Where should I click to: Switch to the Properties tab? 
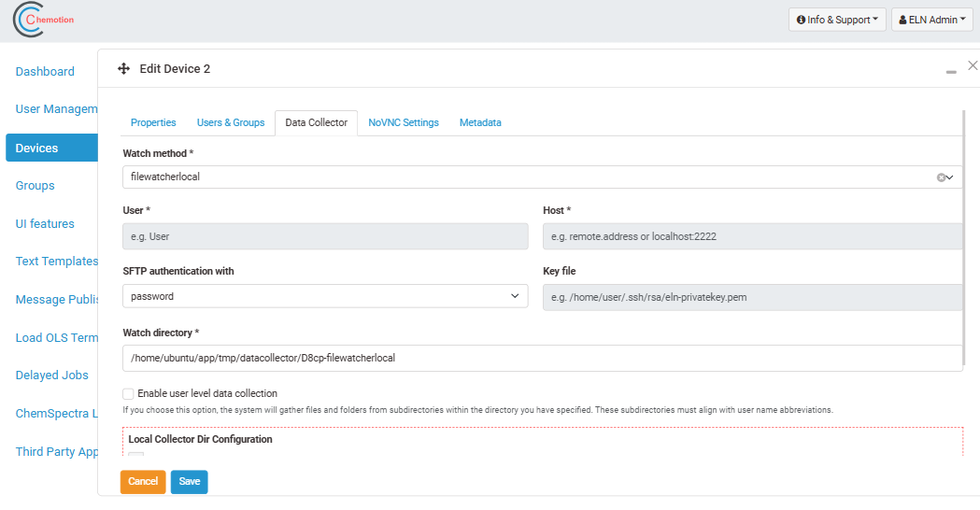153,122
